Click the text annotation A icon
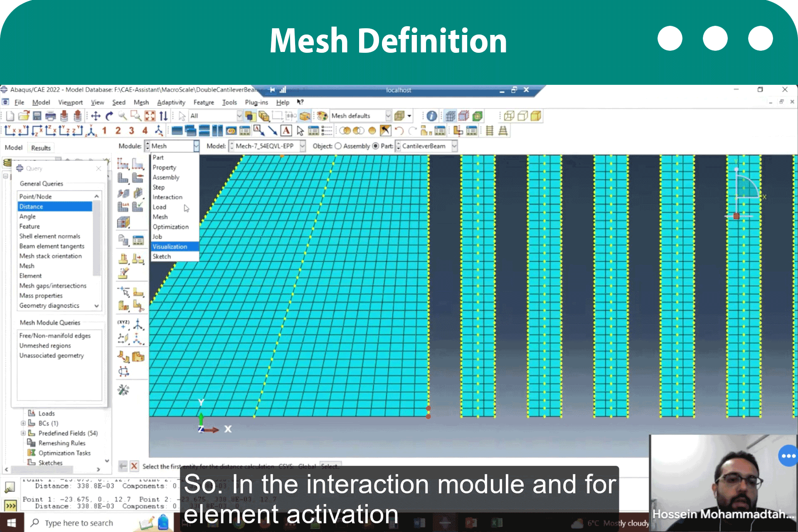 (286, 131)
